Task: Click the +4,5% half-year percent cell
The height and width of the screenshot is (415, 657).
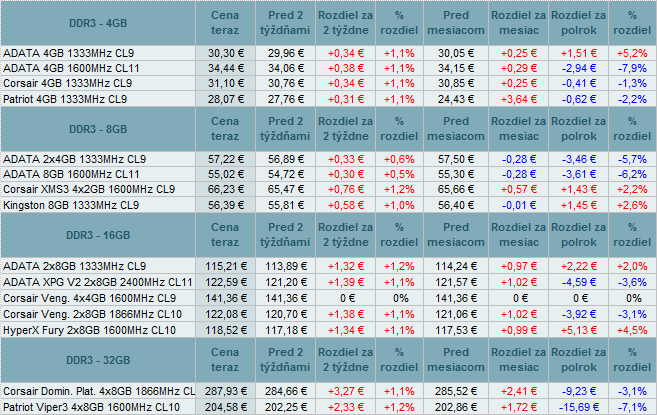Action: (x=632, y=330)
